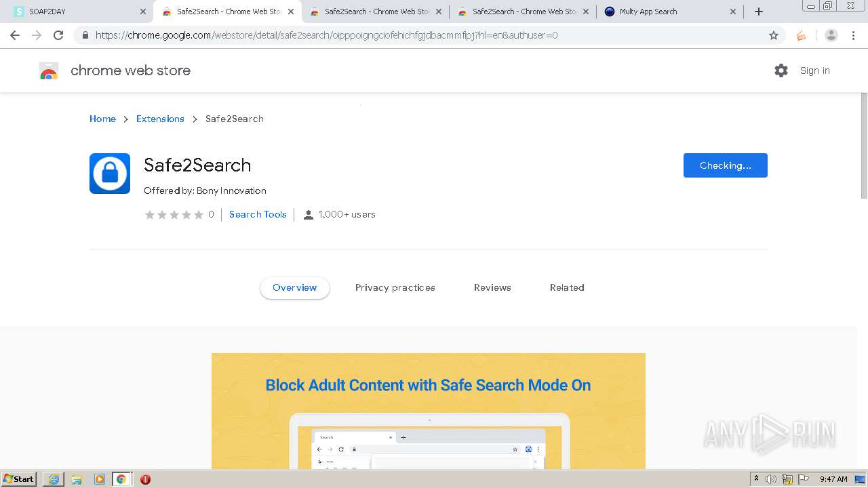Click the Safe2Search blue lock icon

(x=110, y=174)
